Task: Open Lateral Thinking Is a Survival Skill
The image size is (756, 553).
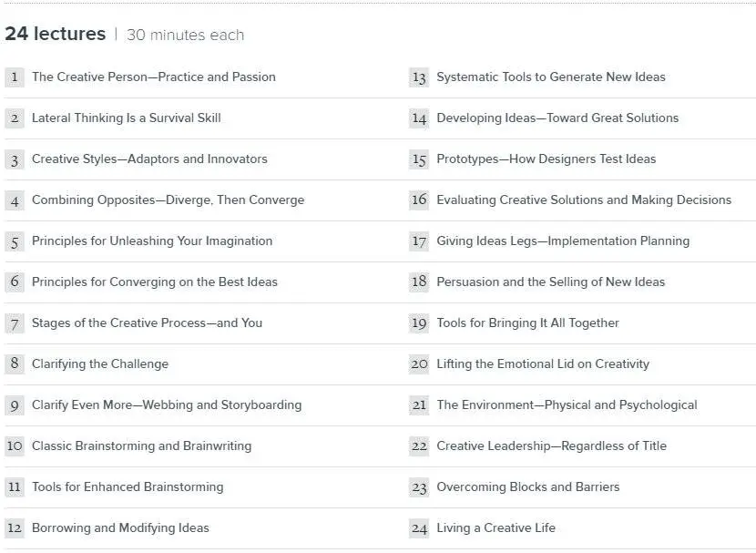Action: point(127,118)
